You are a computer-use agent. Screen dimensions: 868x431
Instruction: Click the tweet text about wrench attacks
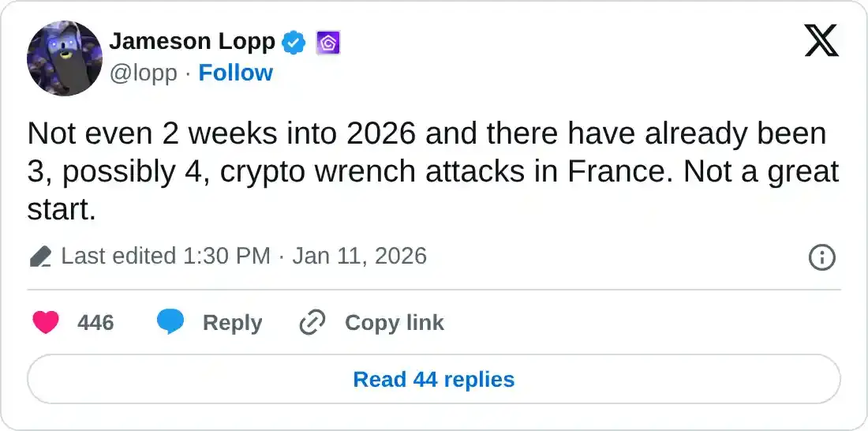pyautogui.click(x=426, y=171)
